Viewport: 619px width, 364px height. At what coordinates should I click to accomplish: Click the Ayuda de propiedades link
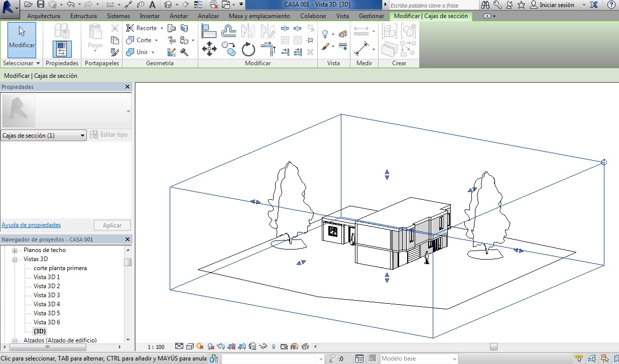31,225
